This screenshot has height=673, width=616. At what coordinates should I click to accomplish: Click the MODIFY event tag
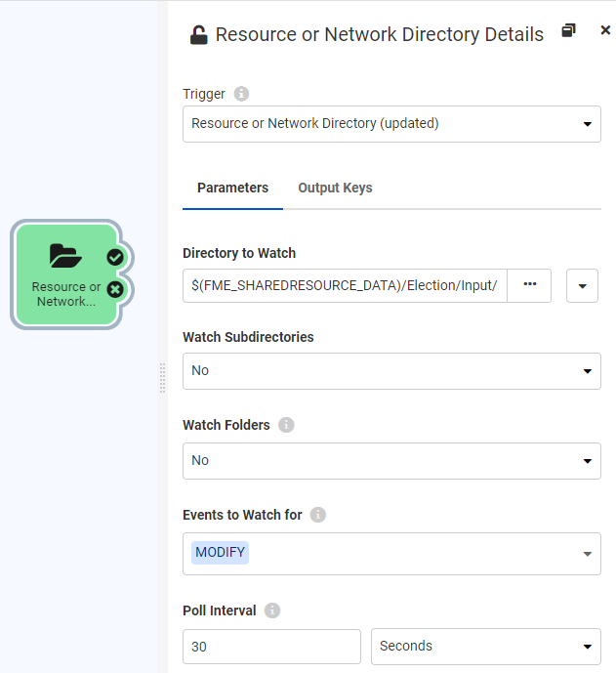point(220,553)
